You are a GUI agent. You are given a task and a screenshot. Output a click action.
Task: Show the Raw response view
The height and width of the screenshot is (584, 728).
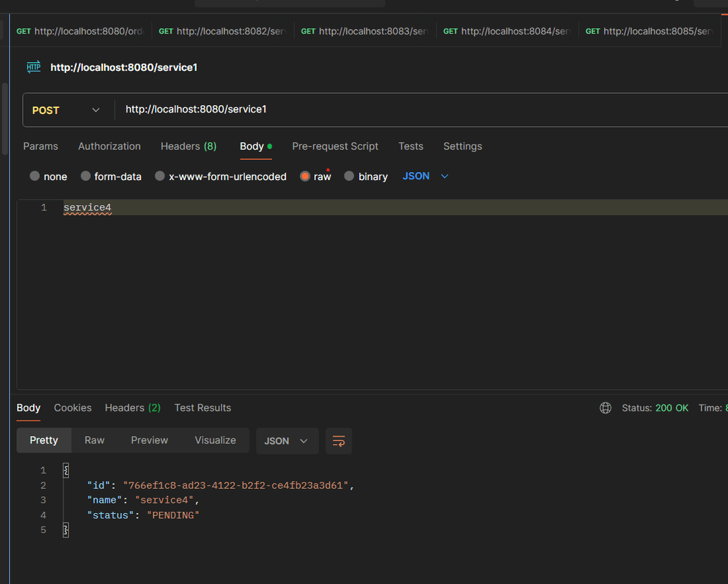pyautogui.click(x=94, y=440)
